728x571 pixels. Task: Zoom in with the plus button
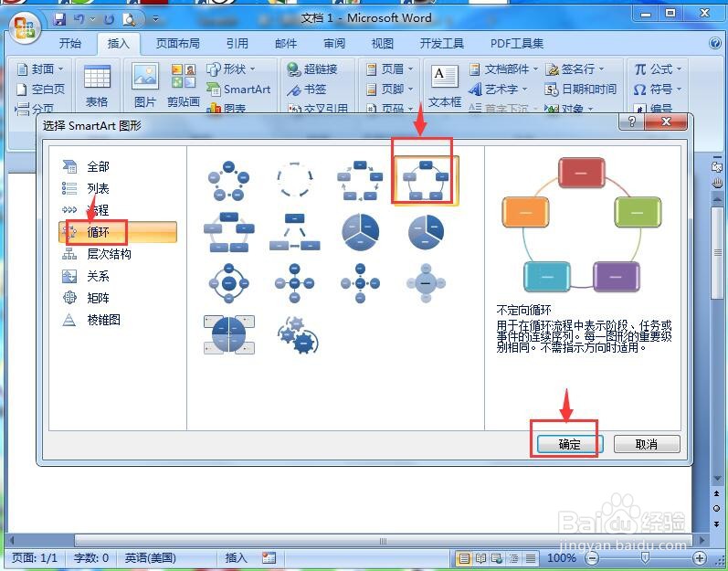tap(700, 558)
